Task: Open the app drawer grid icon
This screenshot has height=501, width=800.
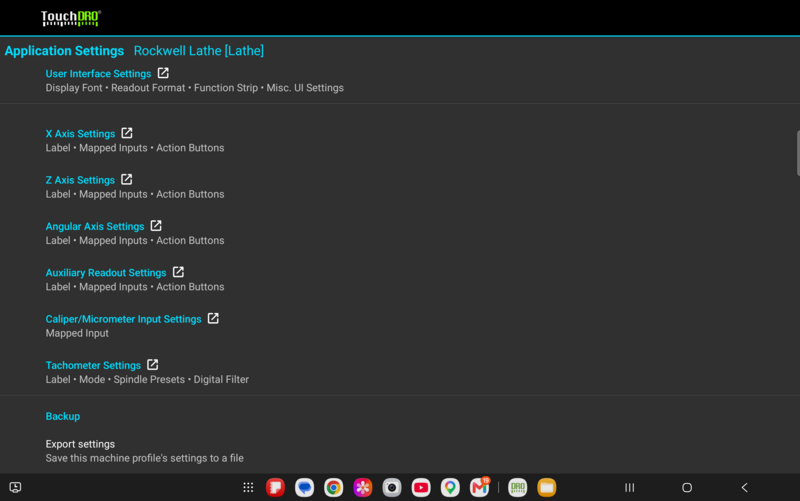Action: (248, 488)
